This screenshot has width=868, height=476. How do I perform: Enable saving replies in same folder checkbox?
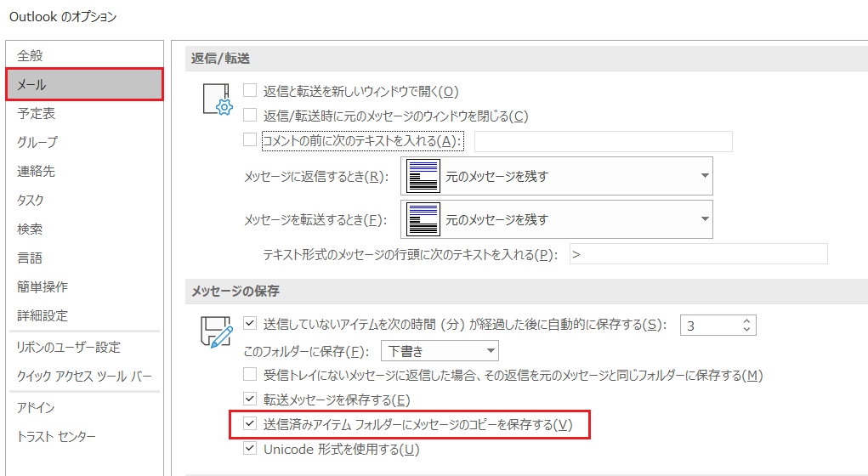[x=250, y=375]
